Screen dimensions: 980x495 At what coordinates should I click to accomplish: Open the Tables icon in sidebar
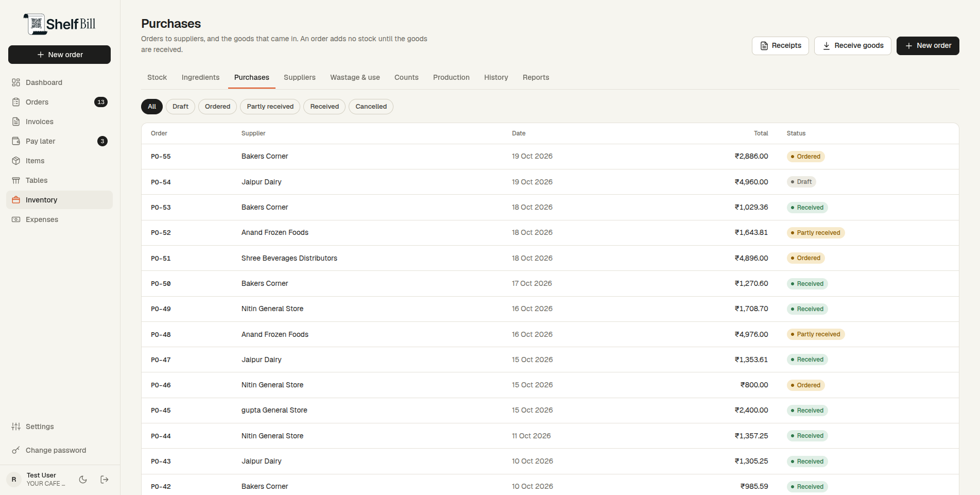(x=16, y=180)
